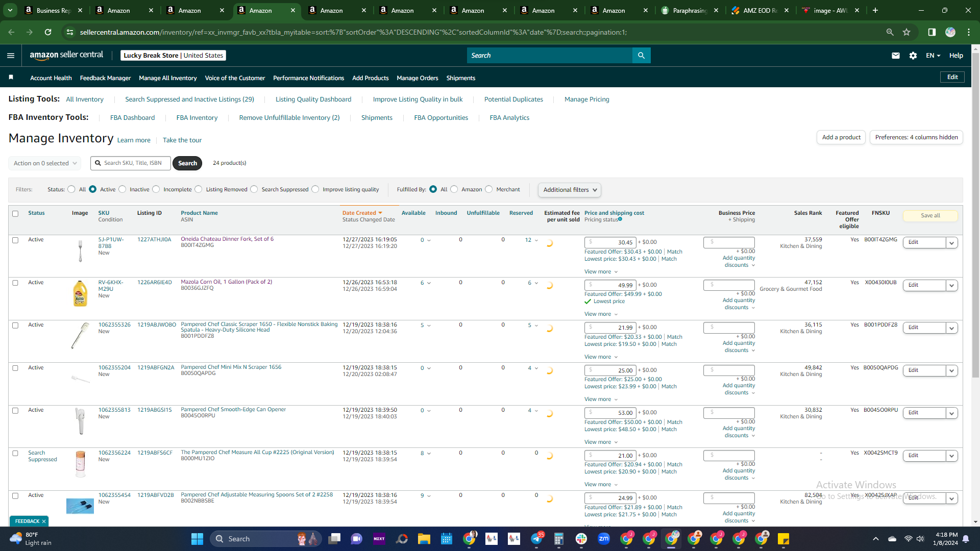Choose 'Merchant' under Fulfilled By
This screenshot has width=980, height=551.
click(x=489, y=189)
